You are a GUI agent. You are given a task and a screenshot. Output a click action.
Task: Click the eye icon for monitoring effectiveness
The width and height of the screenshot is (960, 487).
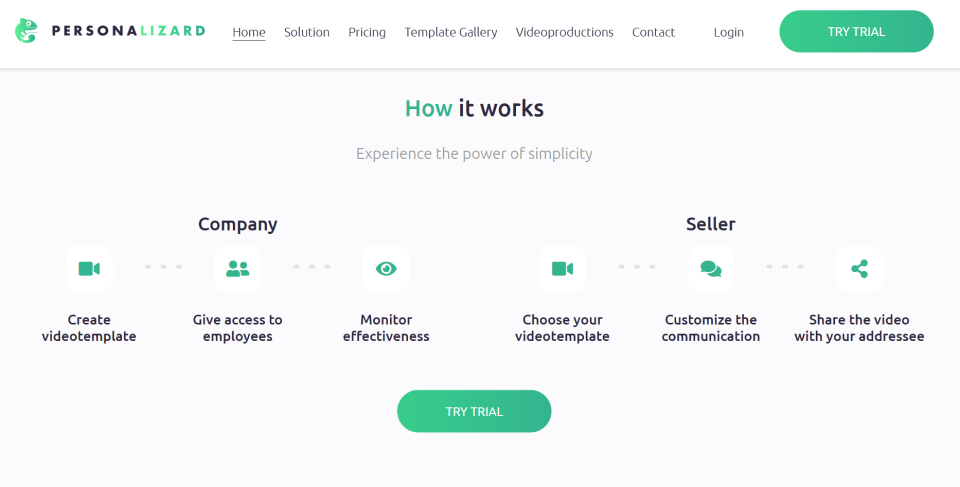tap(386, 269)
